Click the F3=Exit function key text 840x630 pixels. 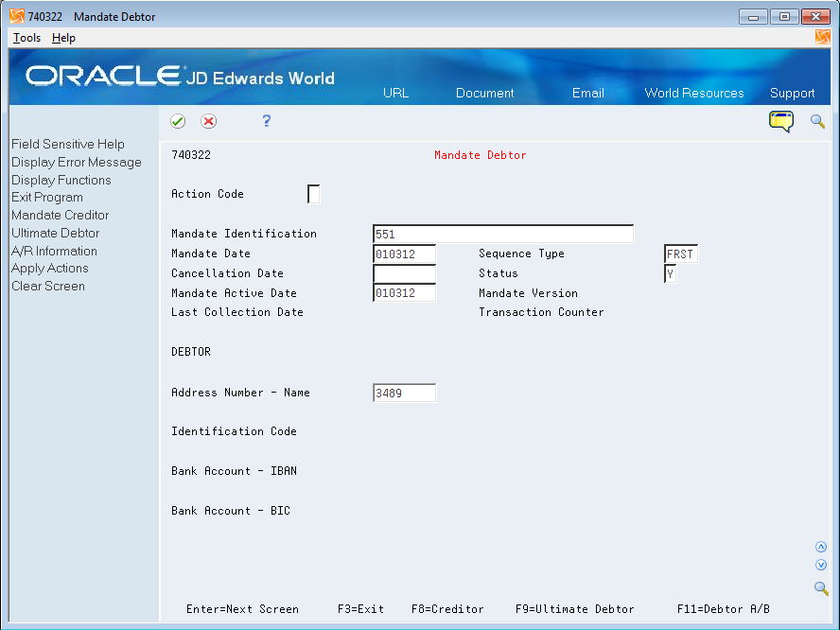(360, 609)
